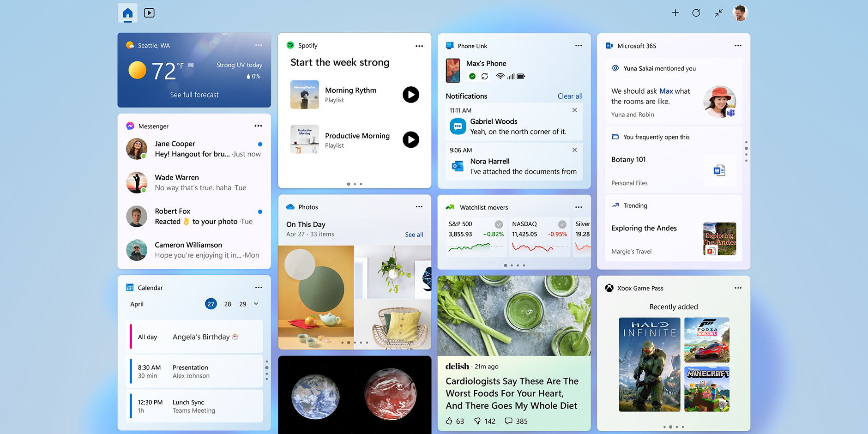Select April 28 in Calendar

[x=228, y=304]
